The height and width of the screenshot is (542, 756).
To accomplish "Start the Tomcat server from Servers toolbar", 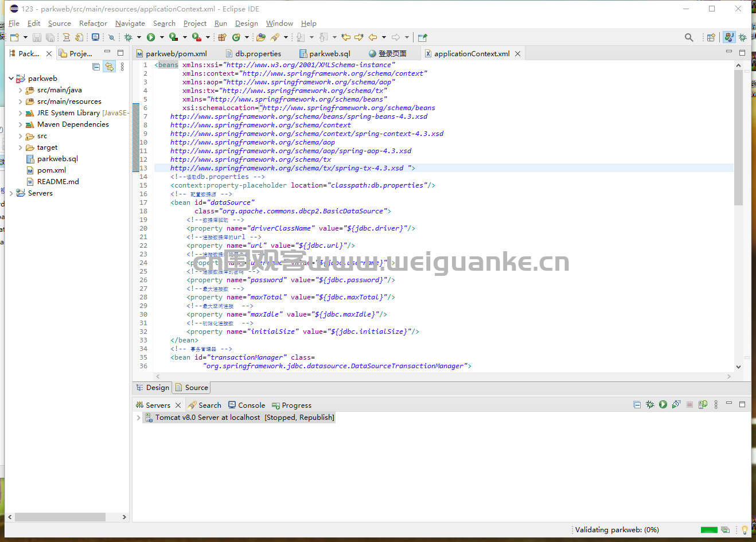I will (x=663, y=404).
